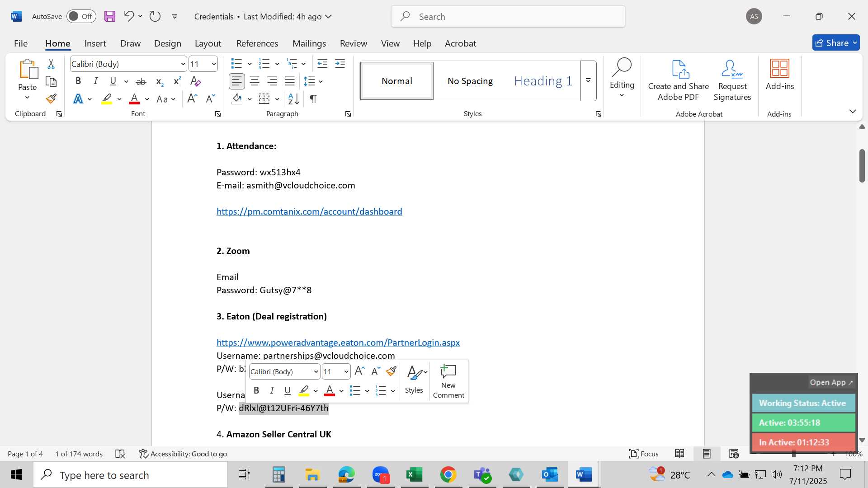Expand Line Spacing dropdown
This screenshot has width=868, height=488.
321,81
